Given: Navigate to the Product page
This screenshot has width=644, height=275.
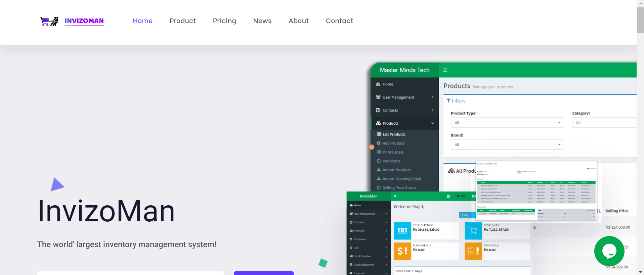Looking at the screenshot, I should [182, 21].
